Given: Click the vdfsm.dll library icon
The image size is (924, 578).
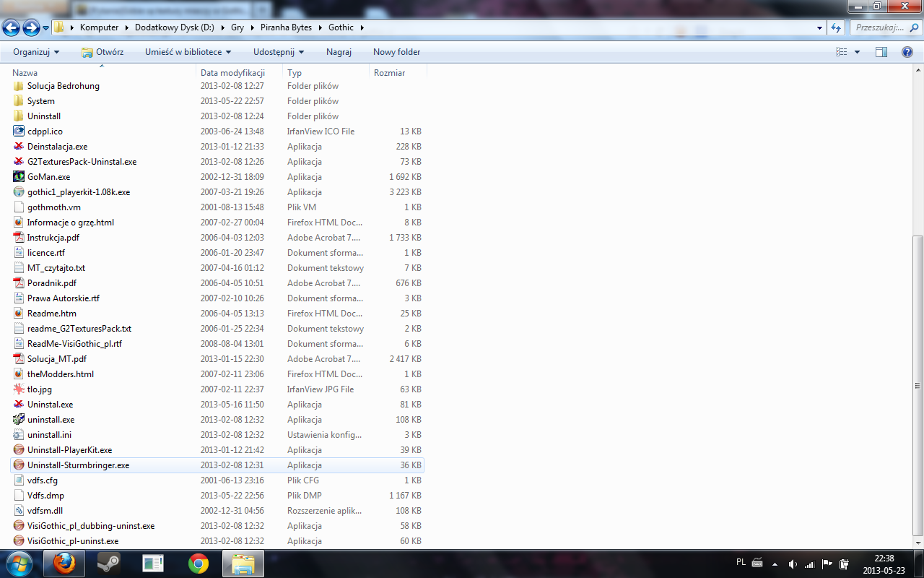Looking at the screenshot, I should coord(19,511).
